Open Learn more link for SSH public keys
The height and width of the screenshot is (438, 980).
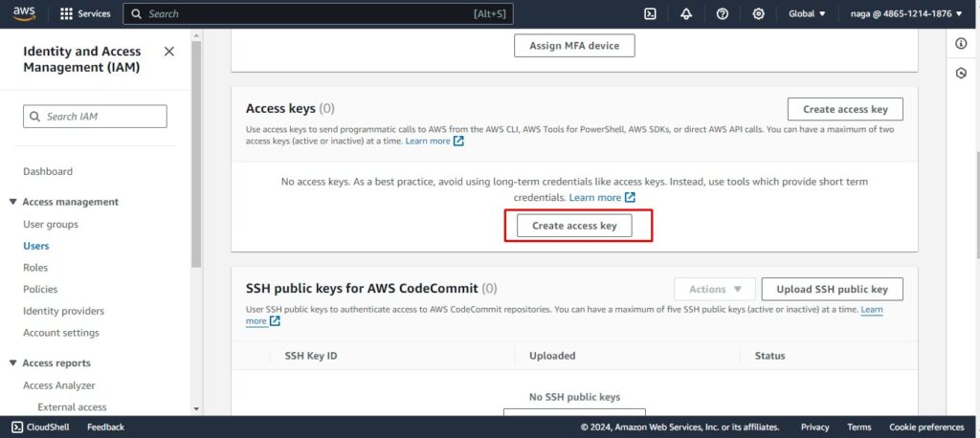(872, 309)
